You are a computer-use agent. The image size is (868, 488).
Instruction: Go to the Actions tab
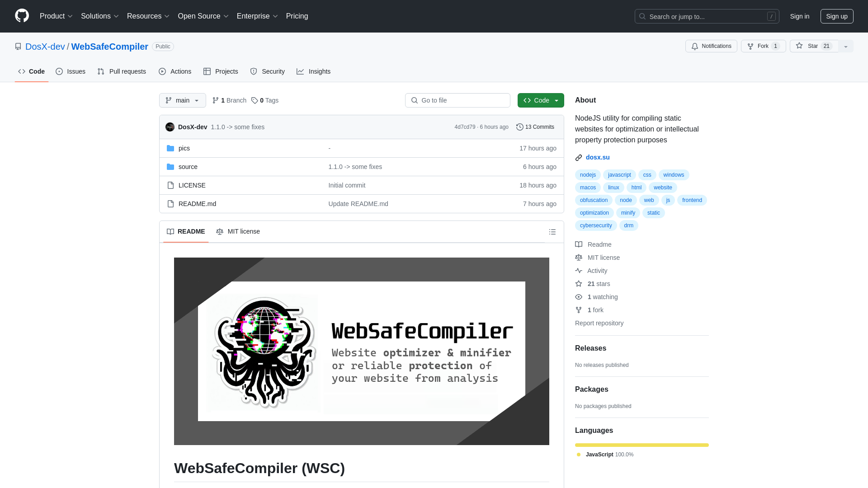[175, 71]
